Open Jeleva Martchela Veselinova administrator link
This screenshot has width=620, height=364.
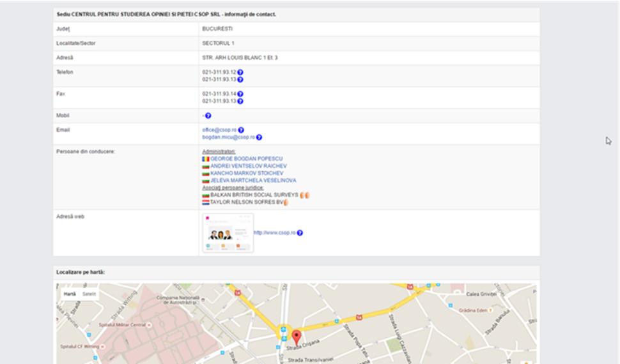pyautogui.click(x=252, y=181)
